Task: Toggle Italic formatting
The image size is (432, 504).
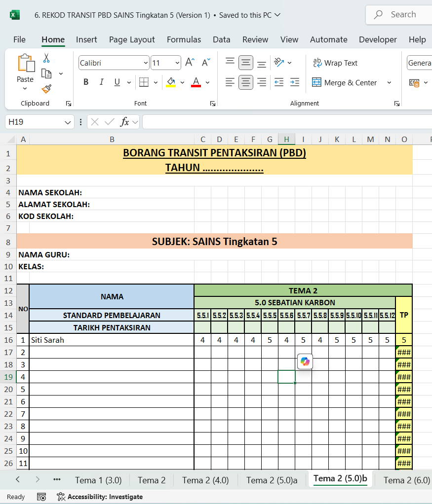Action: [x=101, y=82]
